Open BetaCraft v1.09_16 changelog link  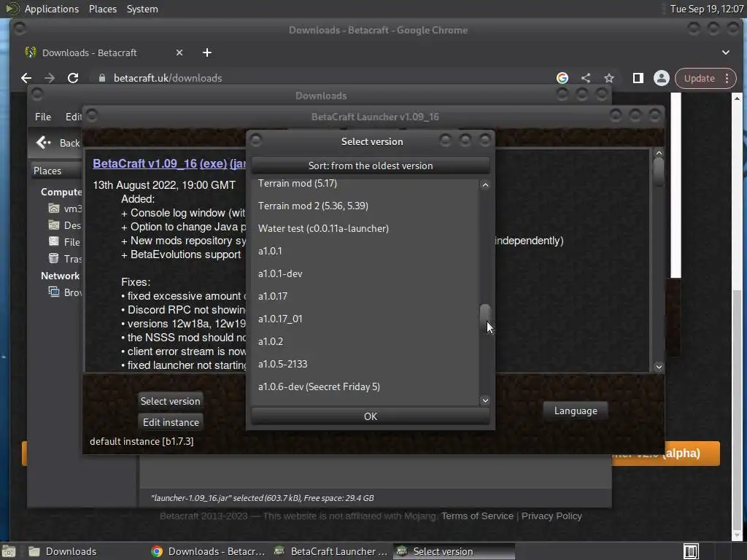(145, 163)
